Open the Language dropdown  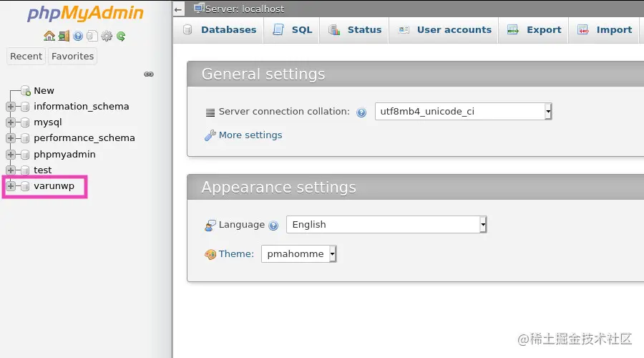(x=386, y=224)
